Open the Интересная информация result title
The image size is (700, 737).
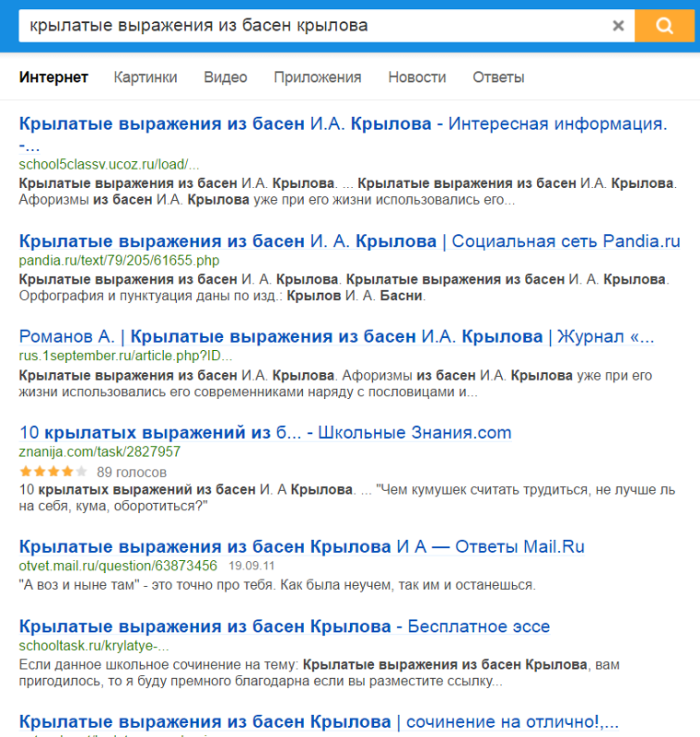pyautogui.click(x=343, y=124)
